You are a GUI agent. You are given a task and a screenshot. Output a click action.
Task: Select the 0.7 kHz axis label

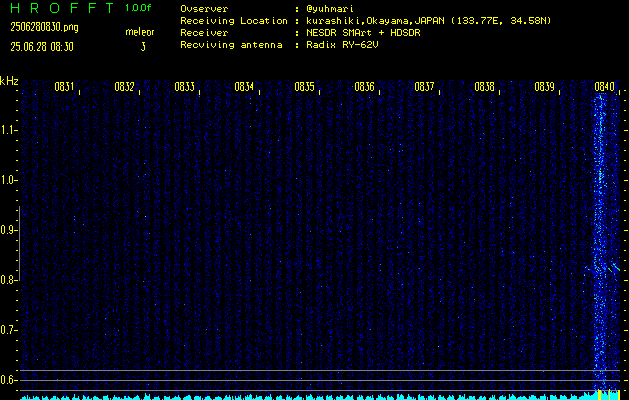pos(8,330)
